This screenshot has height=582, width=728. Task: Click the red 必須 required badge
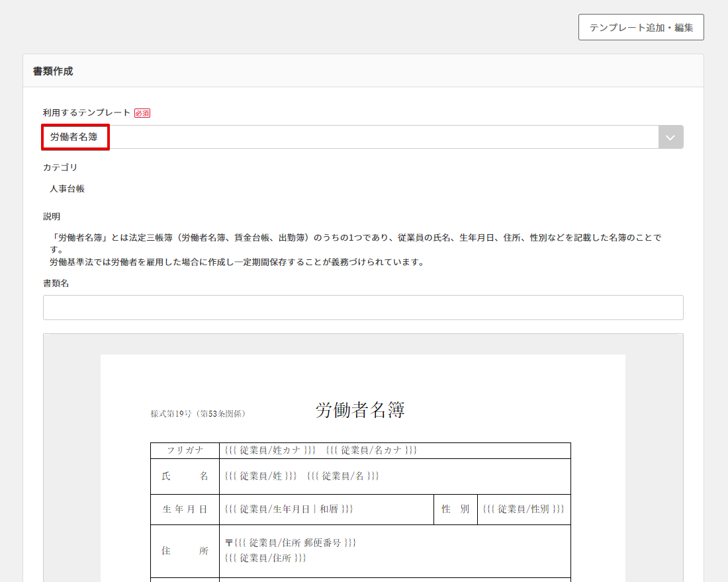coord(142,113)
